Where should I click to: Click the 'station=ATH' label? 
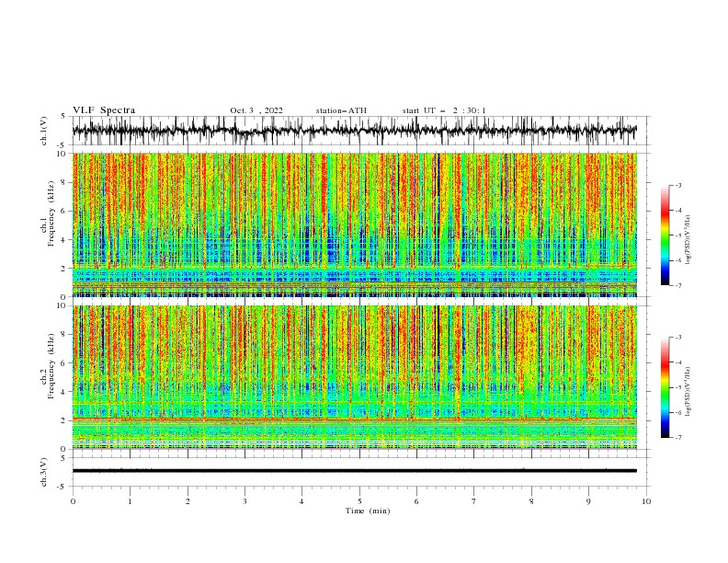coord(341,110)
